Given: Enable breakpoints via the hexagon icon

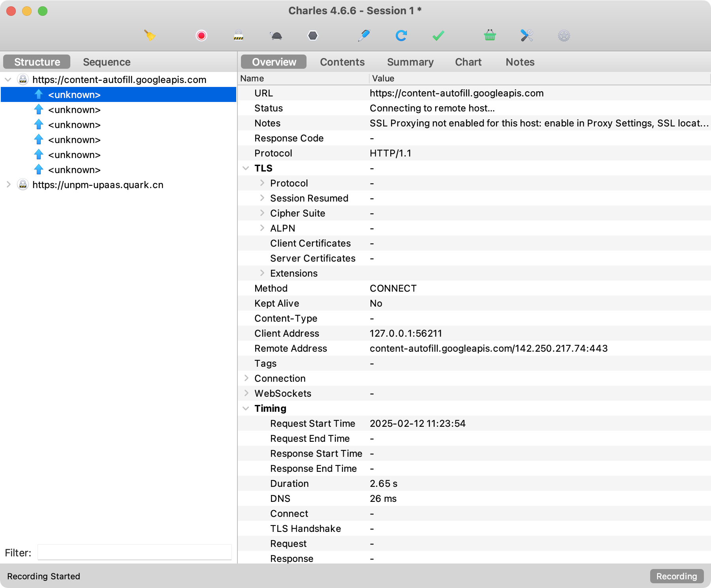Looking at the screenshot, I should pyautogui.click(x=312, y=36).
